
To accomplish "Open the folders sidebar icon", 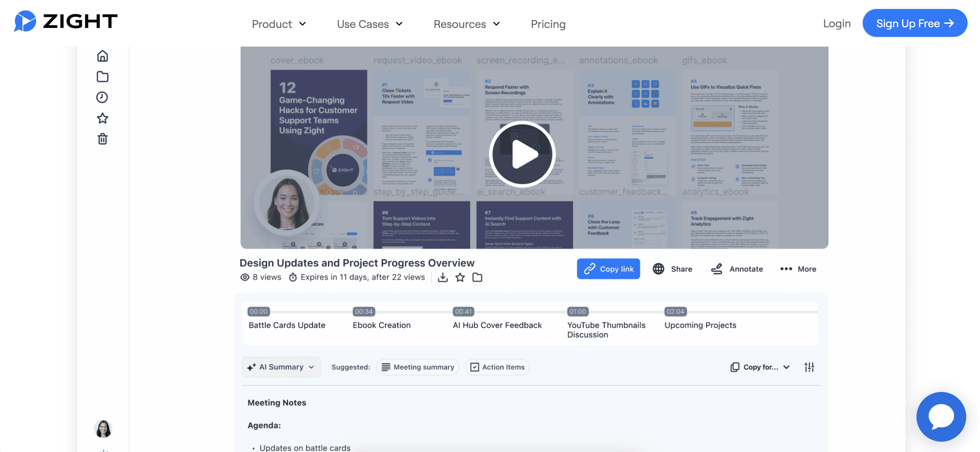I will coord(102,77).
